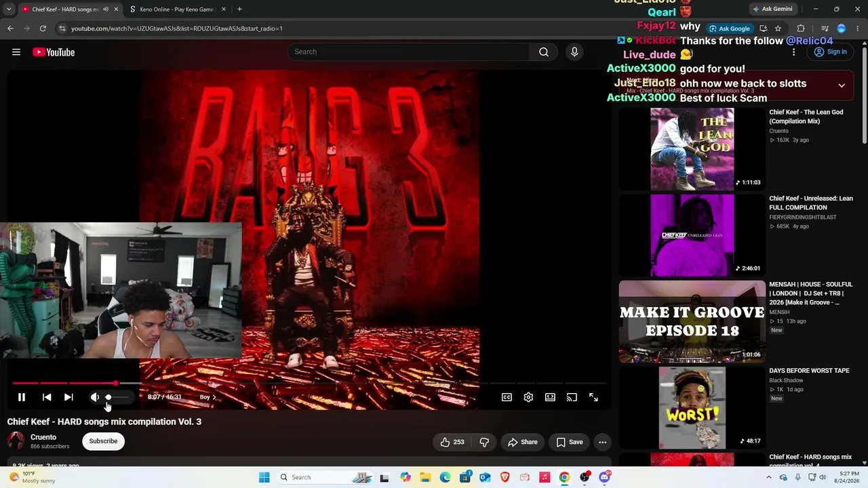The image size is (868, 488).
Task: Open the media controls in Chrome toolbar
Action: click(x=825, y=28)
